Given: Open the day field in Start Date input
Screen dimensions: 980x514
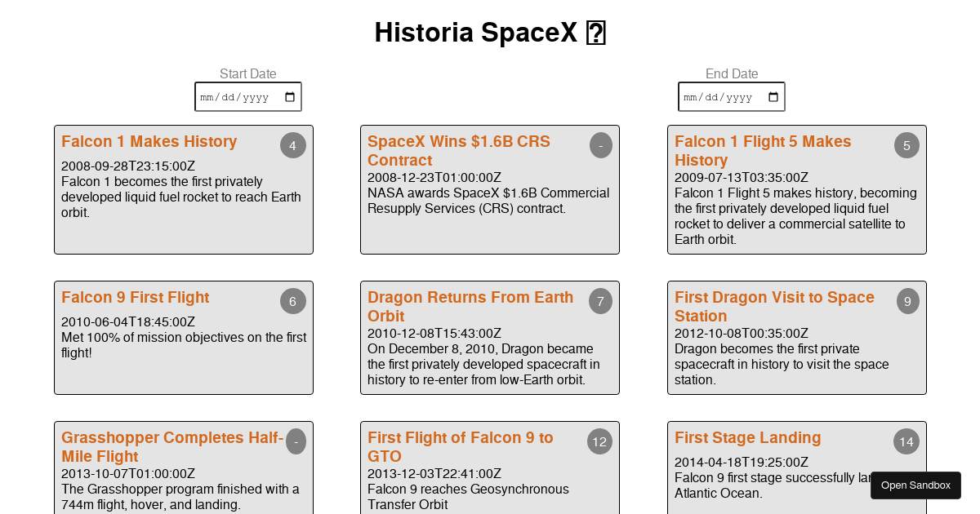Looking at the screenshot, I should point(227,97).
